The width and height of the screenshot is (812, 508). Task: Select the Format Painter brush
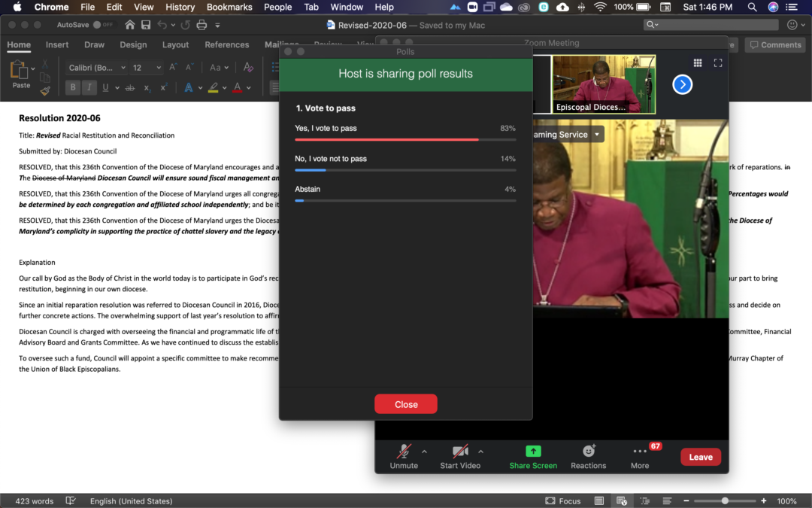[x=45, y=91]
